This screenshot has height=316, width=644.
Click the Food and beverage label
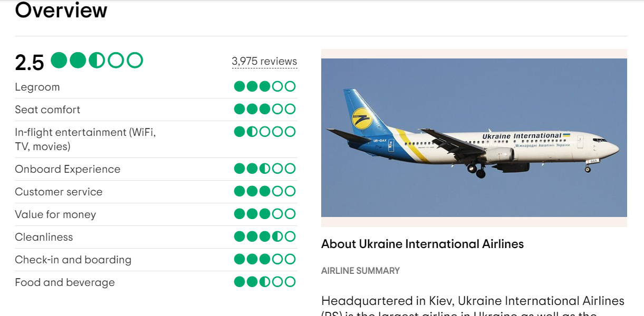click(x=65, y=282)
